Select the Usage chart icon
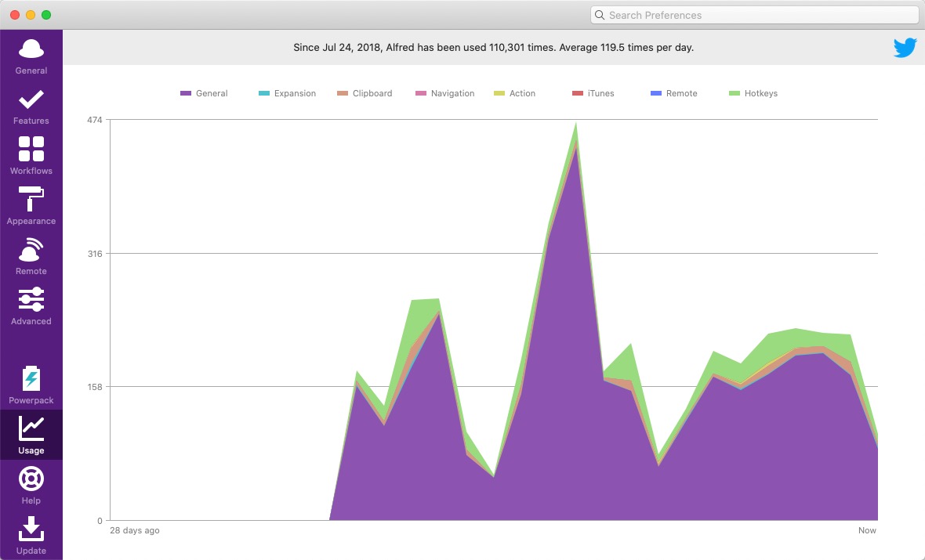The height and width of the screenshot is (560, 925). (31, 428)
